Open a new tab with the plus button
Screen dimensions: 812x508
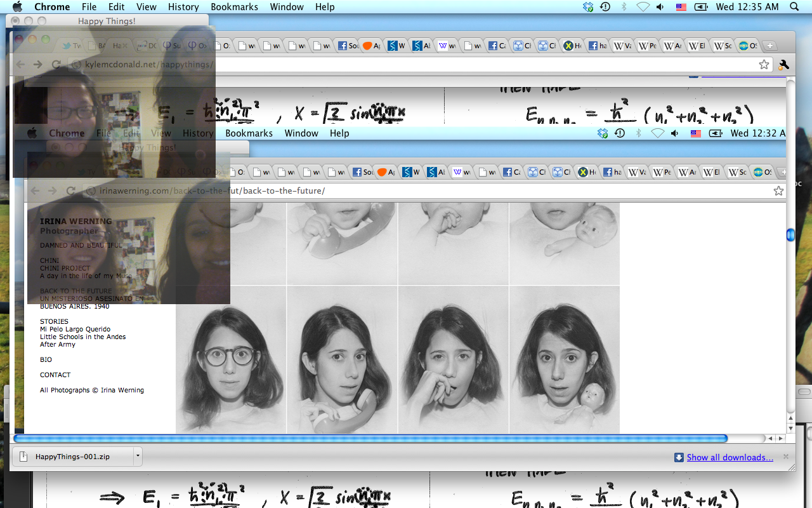coord(769,46)
